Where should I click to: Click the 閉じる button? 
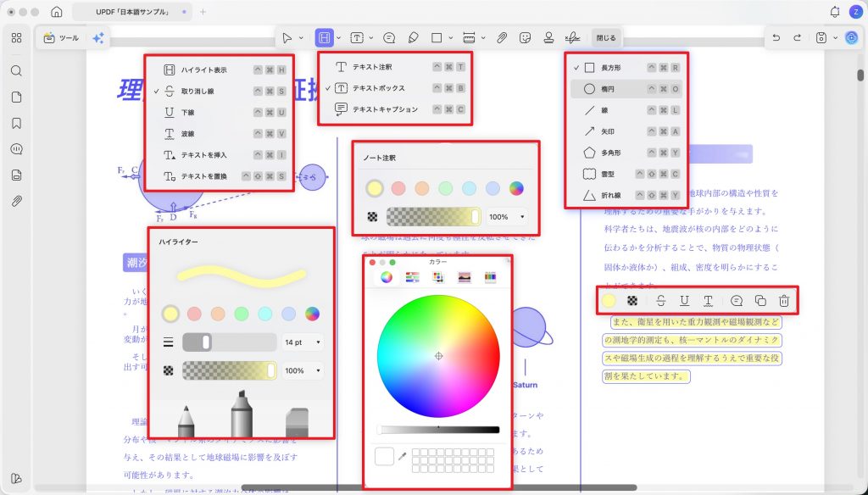tap(605, 37)
